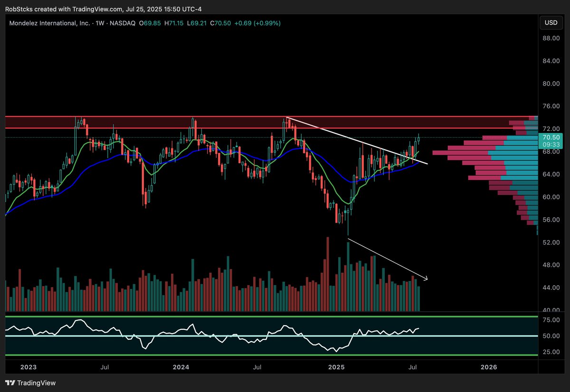Select the 52.00 price axis label
Viewport: 570px width, 392px height.
pyautogui.click(x=551, y=242)
